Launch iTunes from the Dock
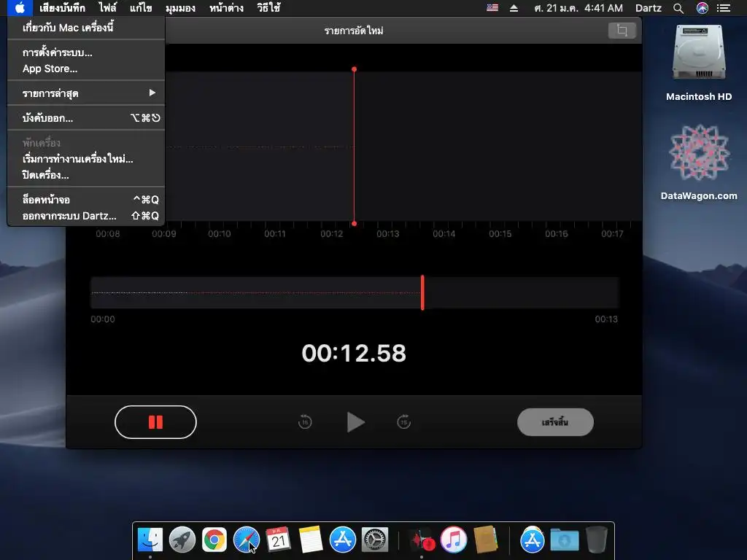This screenshot has height=560, width=747. pyautogui.click(x=454, y=540)
